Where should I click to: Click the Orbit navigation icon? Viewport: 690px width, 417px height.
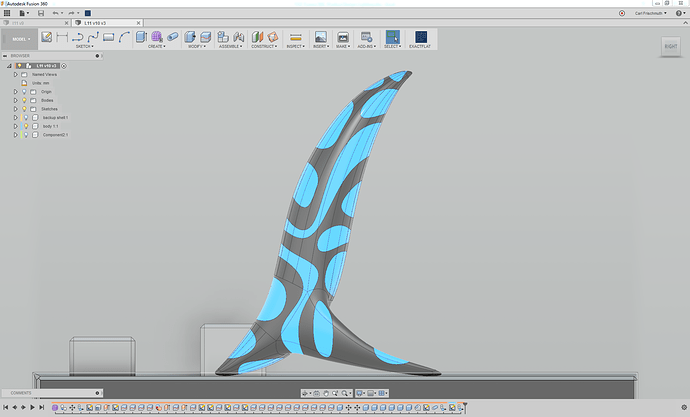pyautogui.click(x=305, y=393)
